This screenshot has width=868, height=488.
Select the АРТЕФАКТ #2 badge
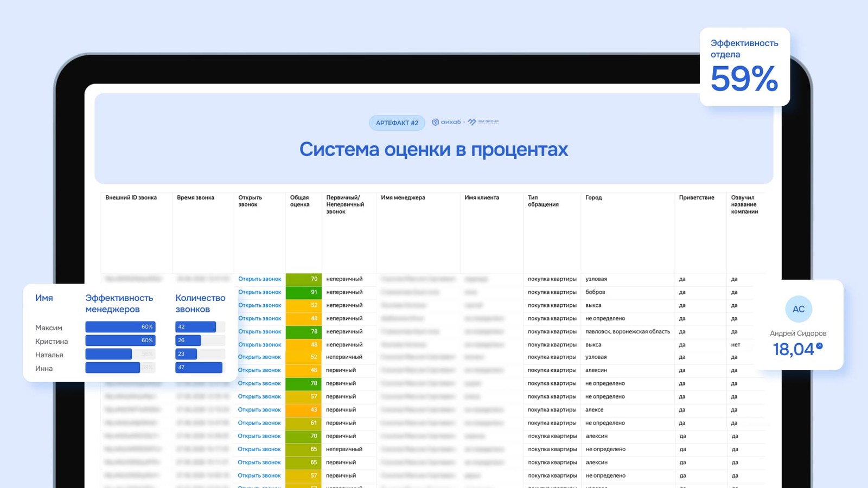click(397, 123)
